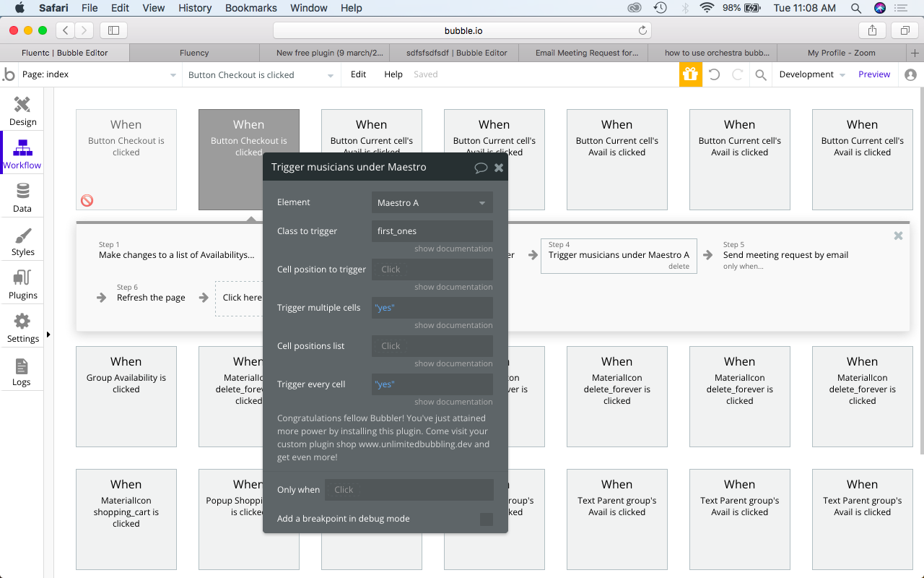Open the Page: index dropdown

point(100,74)
